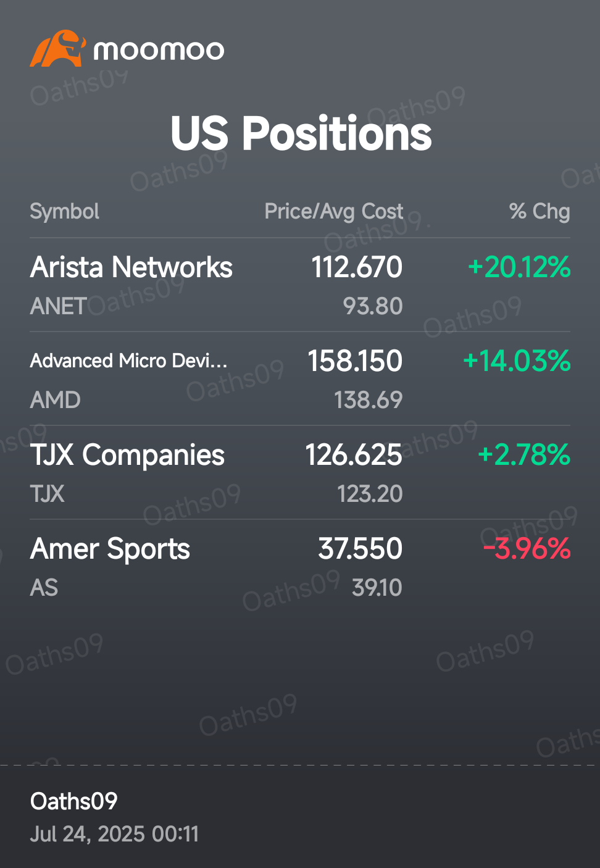This screenshot has width=600, height=868.
Task: Click the % Chg column header
Action: click(539, 211)
